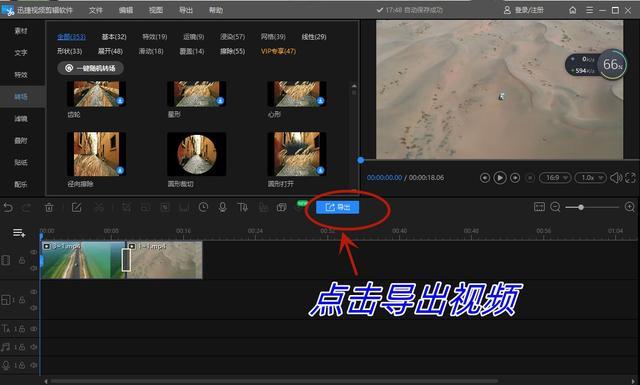The image size is (640, 385).
Task: Click the stacked-squares toolbar icon
Action: (281, 207)
